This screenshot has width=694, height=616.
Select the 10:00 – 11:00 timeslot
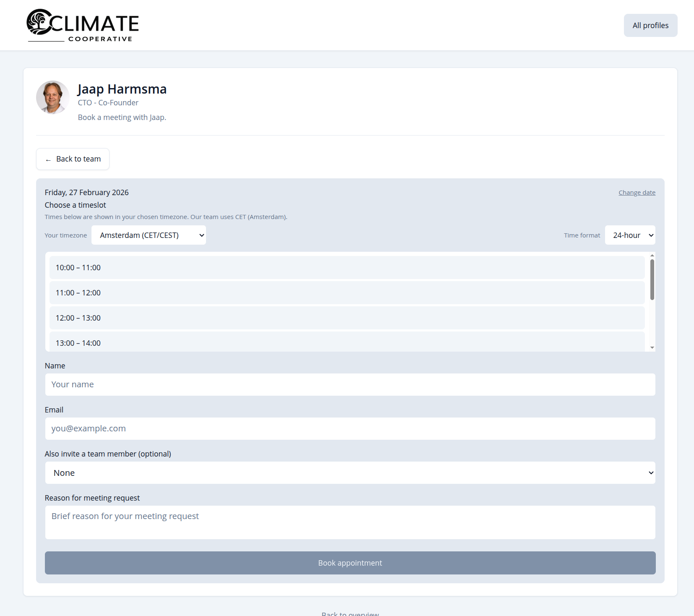[347, 268]
